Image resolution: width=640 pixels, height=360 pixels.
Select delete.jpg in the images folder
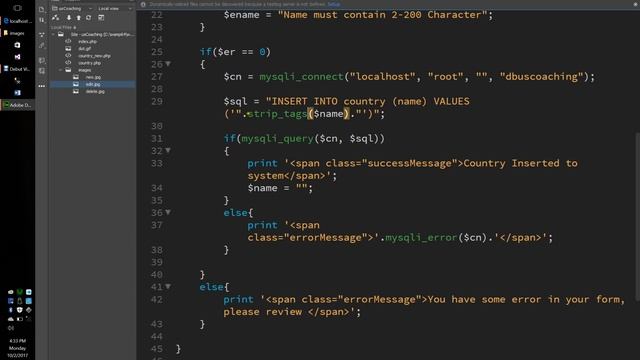(95, 91)
